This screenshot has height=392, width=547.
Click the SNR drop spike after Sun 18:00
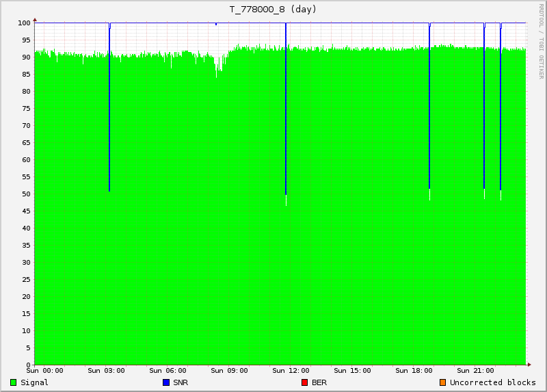click(429, 106)
